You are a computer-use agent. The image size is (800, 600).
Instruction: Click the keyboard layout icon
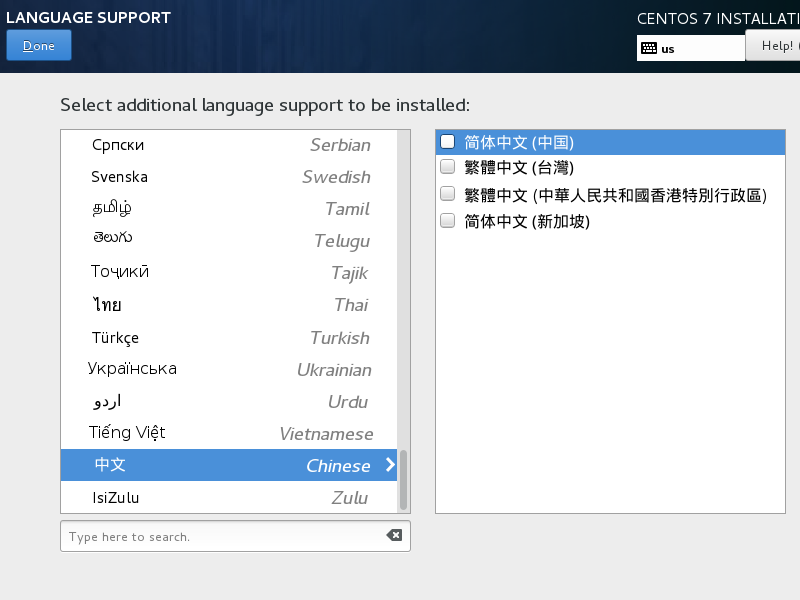[649, 48]
